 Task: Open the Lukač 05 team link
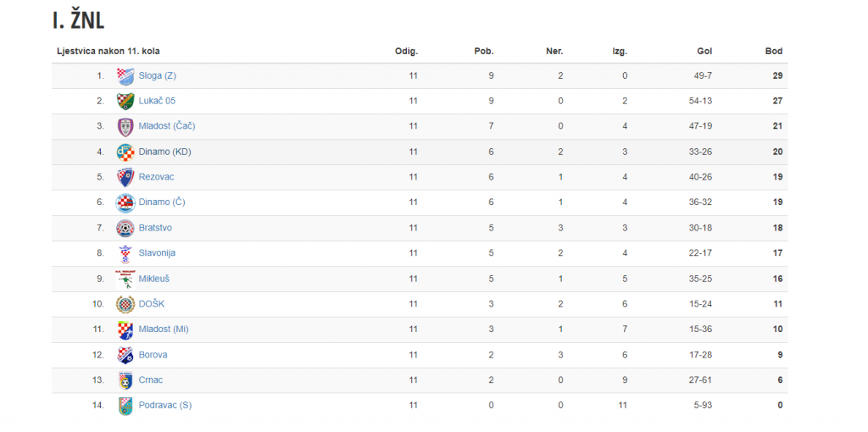(x=157, y=102)
